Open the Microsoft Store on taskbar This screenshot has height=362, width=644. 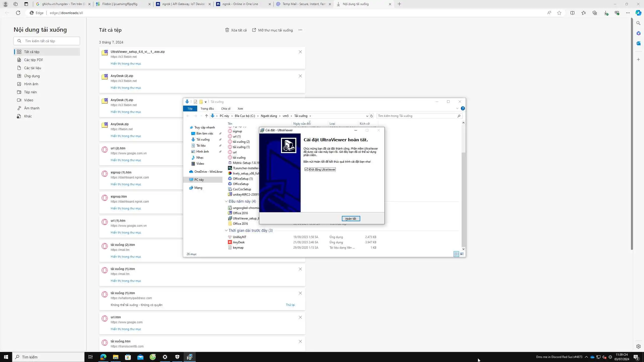pyautogui.click(x=128, y=357)
